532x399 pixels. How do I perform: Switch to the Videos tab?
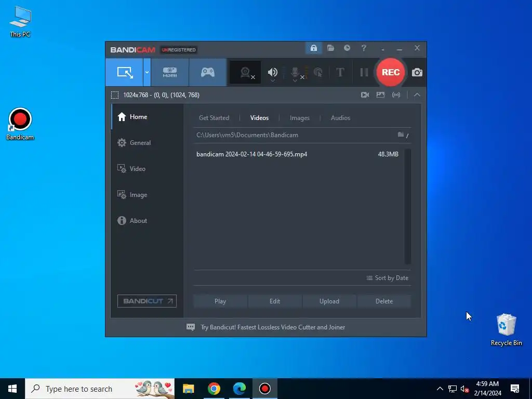point(259,118)
